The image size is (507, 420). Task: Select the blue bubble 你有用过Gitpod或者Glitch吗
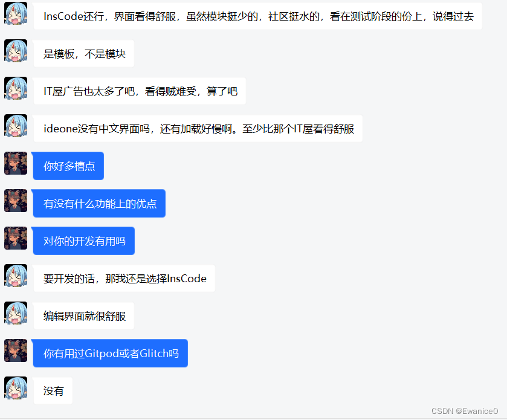(110, 354)
